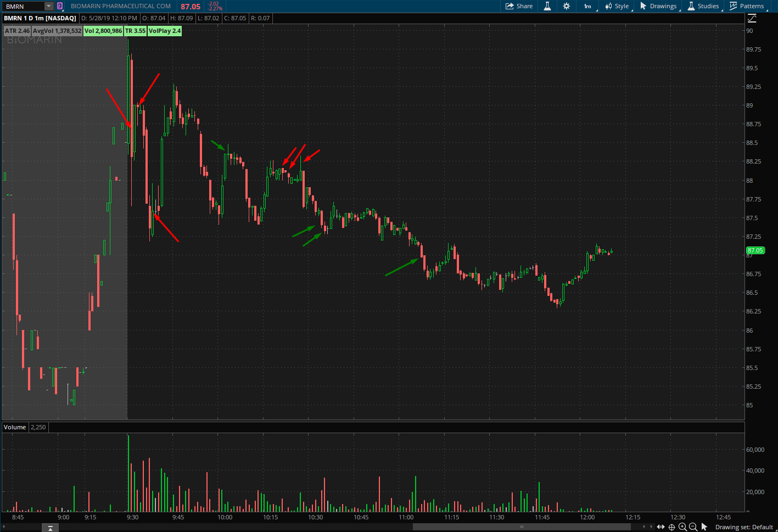Select the crosshair pan tool icon
Screen dimensions: 778x532
coord(671,527)
